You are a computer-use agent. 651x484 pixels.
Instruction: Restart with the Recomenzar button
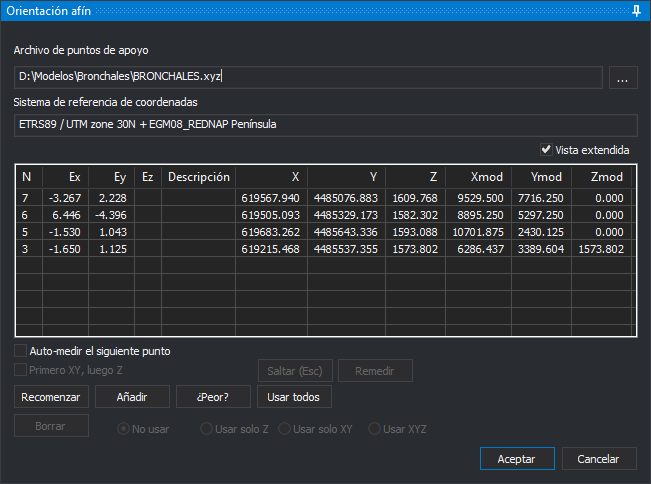[51, 397]
